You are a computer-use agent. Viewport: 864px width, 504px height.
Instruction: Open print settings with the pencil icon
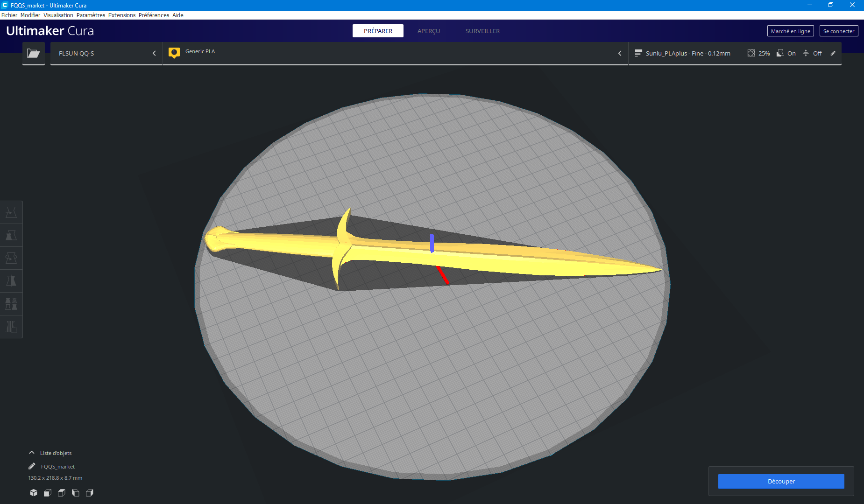point(833,53)
